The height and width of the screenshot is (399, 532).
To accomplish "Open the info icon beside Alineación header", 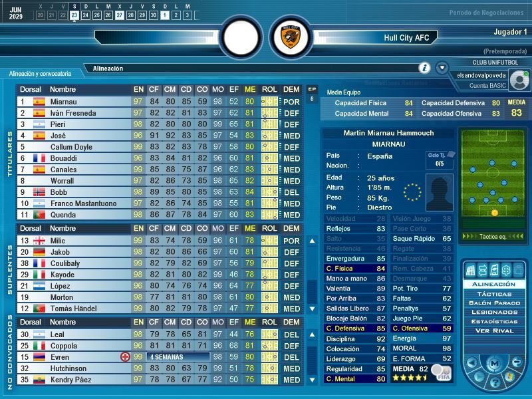I will [x=424, y=68].
